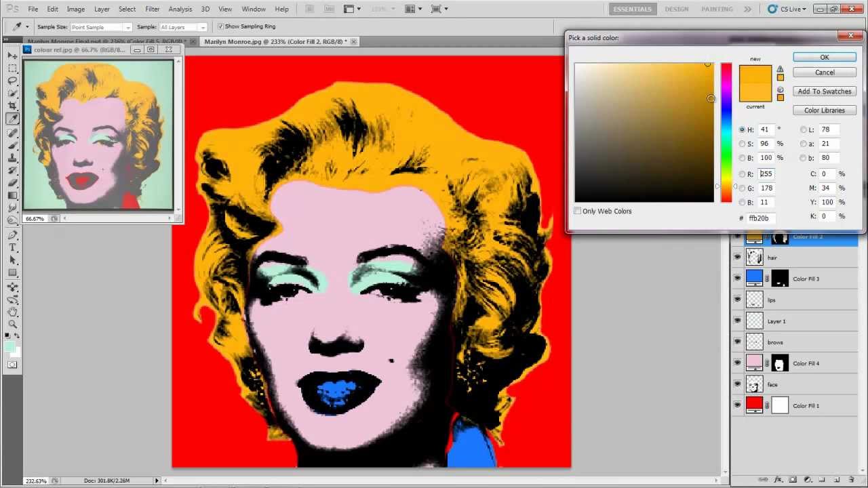This screenshot has height=488, width=868.
Task: Click the hex color value field
Action: tap(762, 218)
